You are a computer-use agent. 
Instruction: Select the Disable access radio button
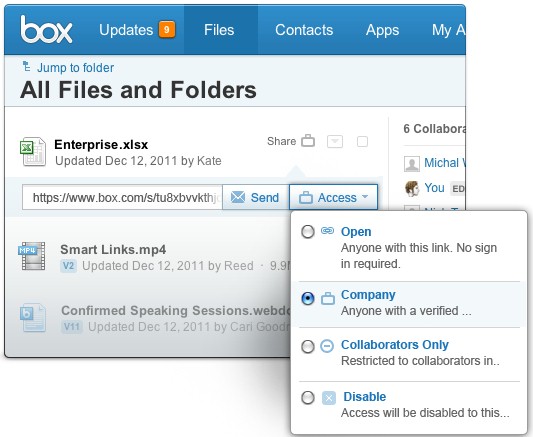pyautogui.click(x=308, y=398)
